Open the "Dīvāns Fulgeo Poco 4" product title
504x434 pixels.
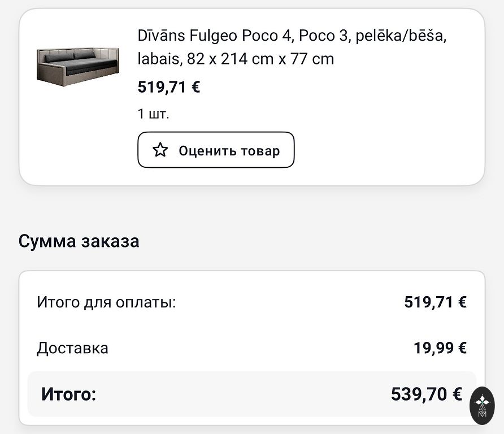216,36
